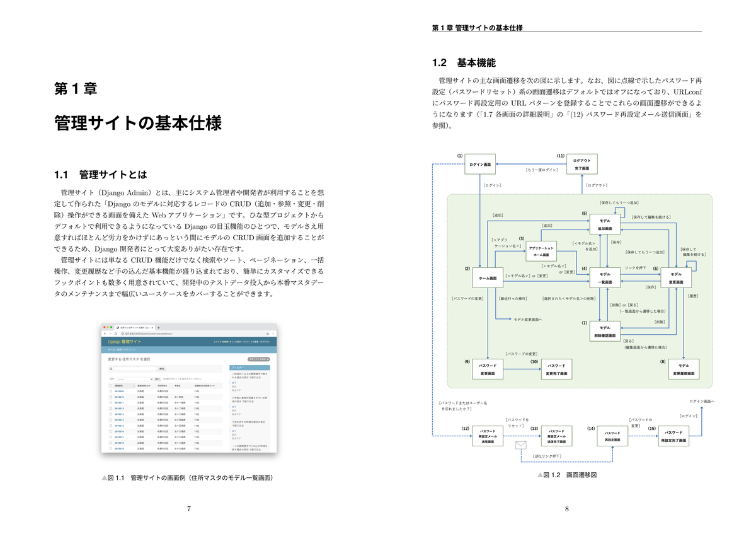Click the パスワード変更画面 box numbered (9)
This screenshot has height=534, width=756.
[488, 369]
